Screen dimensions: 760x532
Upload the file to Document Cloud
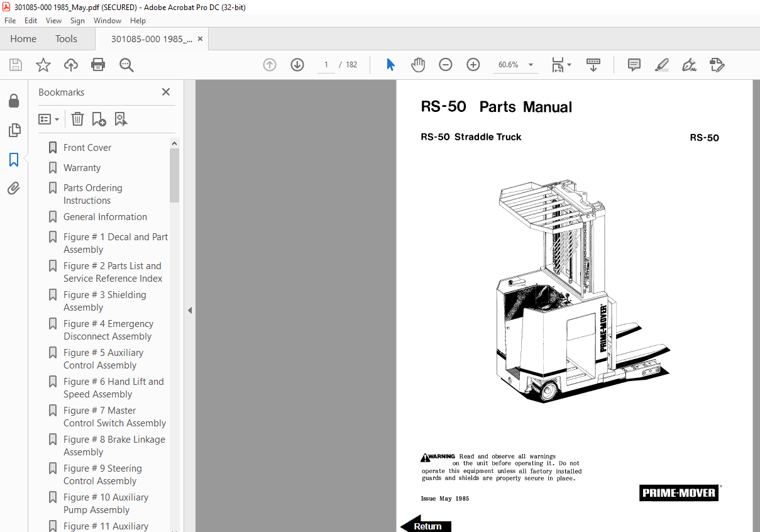[x=71, y=65]
